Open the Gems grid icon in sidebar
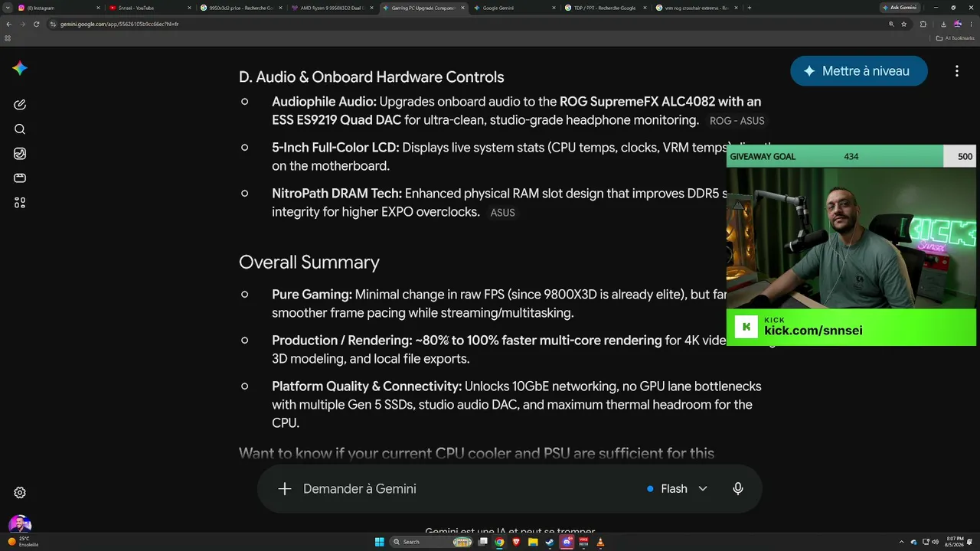Screen dimensions: 980x551 20,203
